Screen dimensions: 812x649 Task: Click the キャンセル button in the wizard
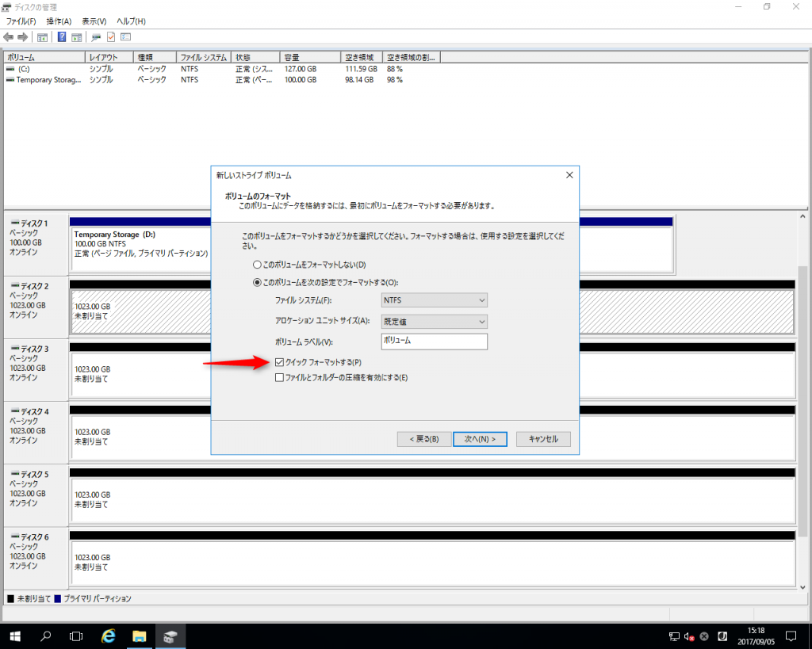[x=543, y=439]
